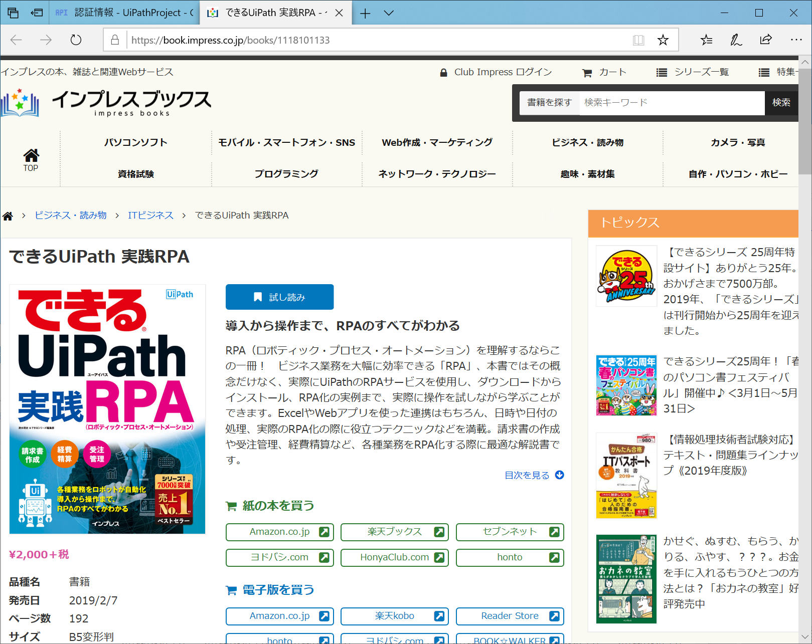Open the ビジネス・読み物 category menu
Viewport: 812px width, 644px height.
(587, 142)
